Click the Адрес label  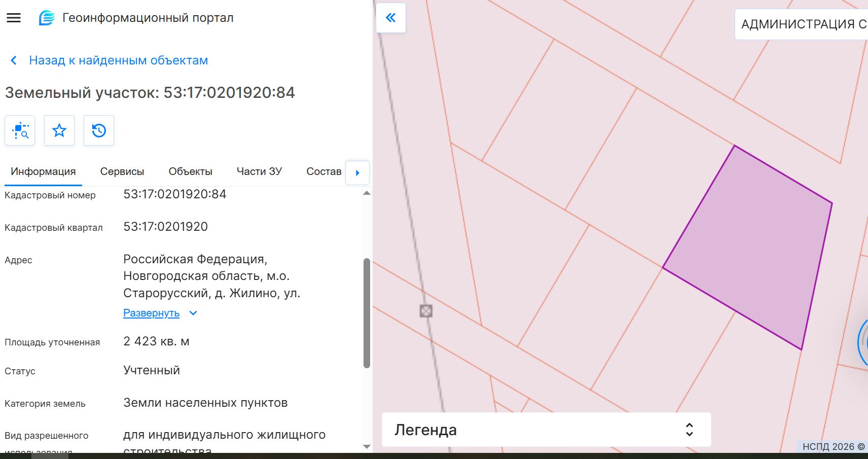(18, 260)
